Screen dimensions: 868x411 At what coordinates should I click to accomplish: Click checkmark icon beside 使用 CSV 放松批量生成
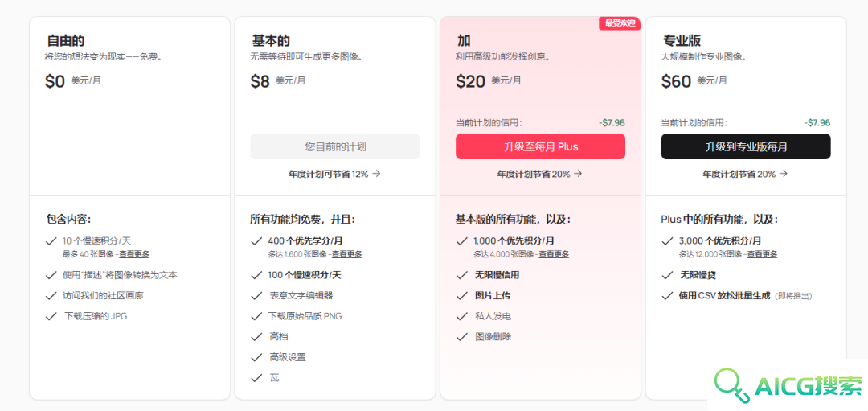point(667,296)
